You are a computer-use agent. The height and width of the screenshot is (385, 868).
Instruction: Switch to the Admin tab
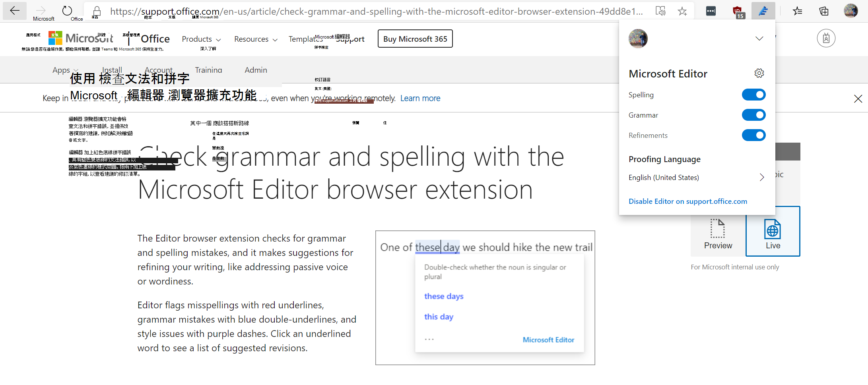pos(256,70)
